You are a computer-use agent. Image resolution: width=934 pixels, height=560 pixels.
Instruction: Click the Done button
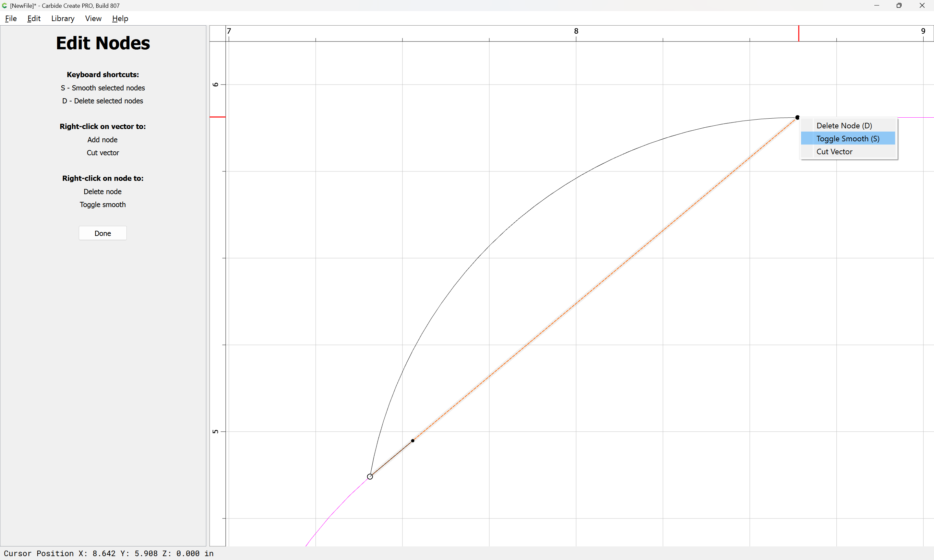103,233
